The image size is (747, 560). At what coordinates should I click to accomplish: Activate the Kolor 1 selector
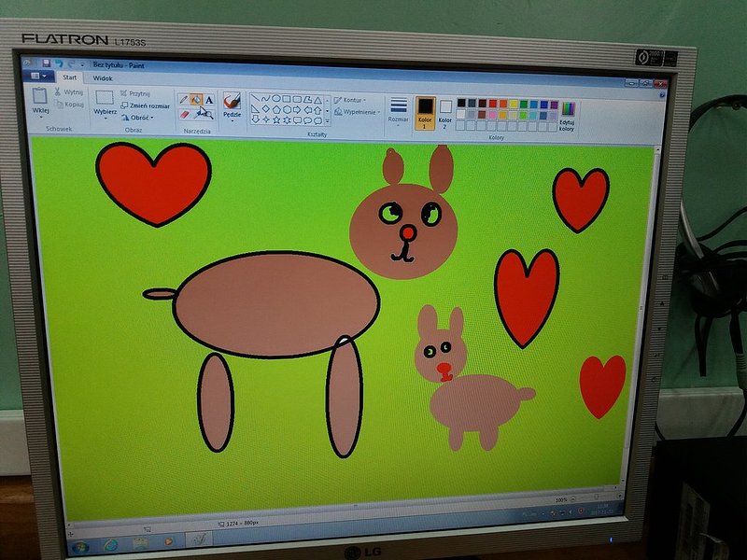pos(425,111)
